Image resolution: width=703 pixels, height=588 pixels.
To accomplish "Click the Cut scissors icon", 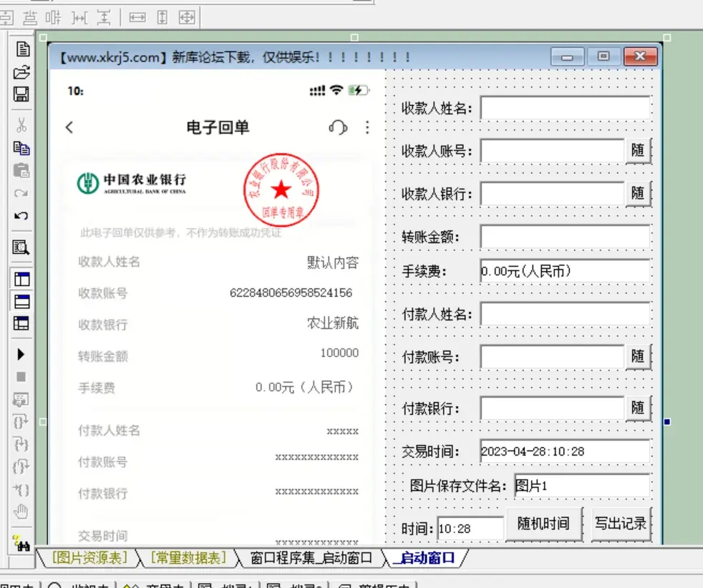I will tap(21, 125).
